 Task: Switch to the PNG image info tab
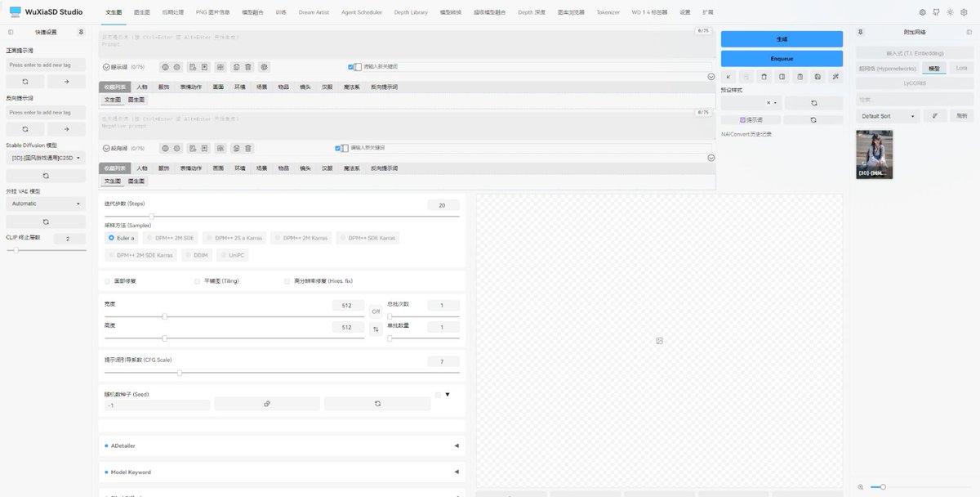(x=213, y=12)
